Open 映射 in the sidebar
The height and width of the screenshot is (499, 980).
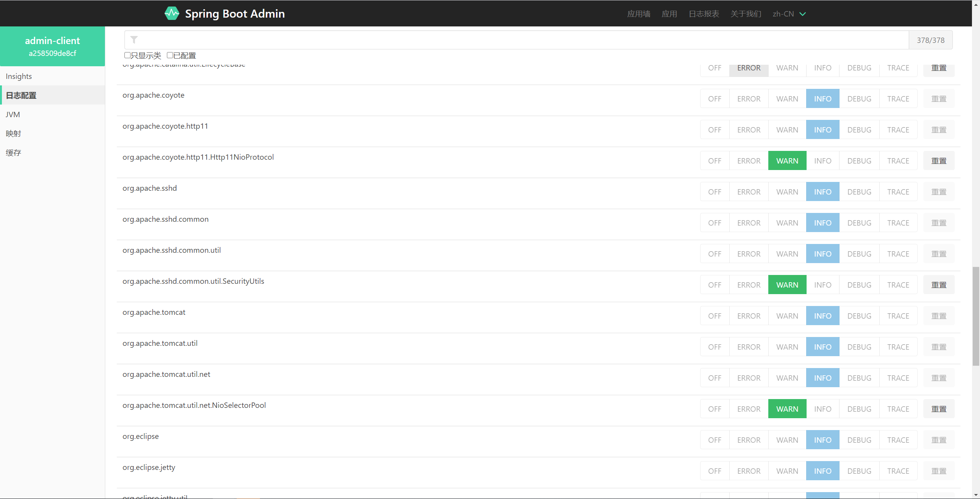coord(13,134)
